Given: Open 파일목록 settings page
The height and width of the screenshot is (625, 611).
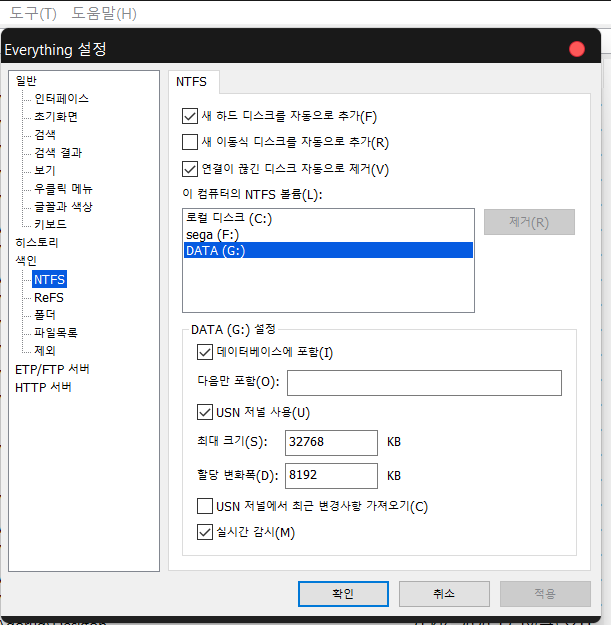Looking at the screenshot, I should [56, 332].
